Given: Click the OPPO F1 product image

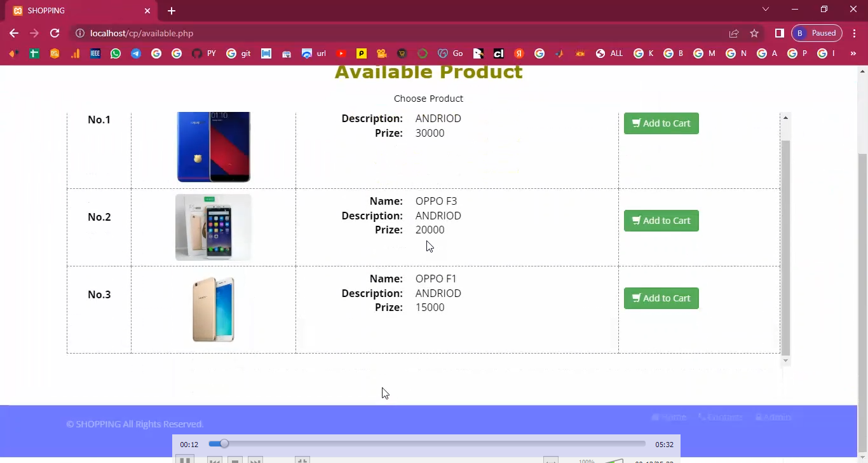Looking at the screenshot, I should 214,309.
